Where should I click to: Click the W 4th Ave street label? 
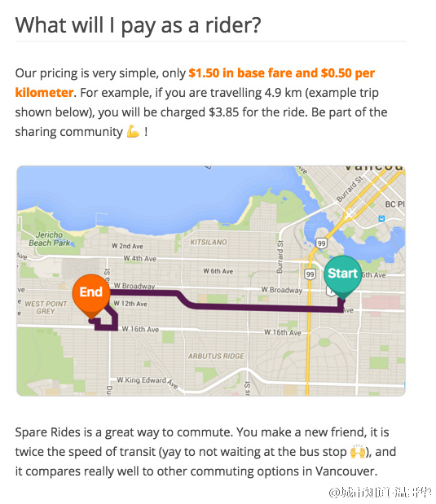140,258
